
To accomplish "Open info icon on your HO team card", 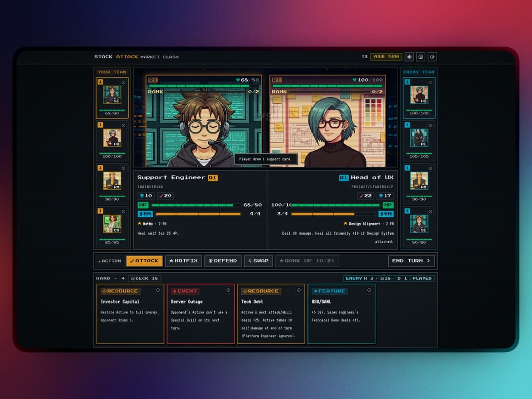I will (x=124, y=126).
